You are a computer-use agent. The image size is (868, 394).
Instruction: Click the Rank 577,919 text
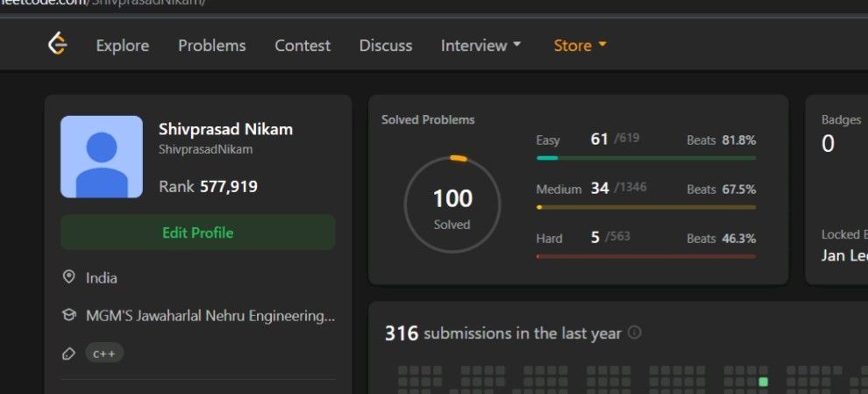click(208, 186)
